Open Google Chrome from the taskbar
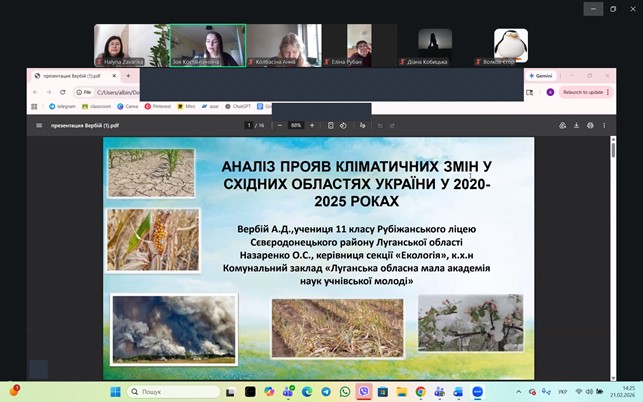Screen dimensions: 643x402 (x=420, y=392)
